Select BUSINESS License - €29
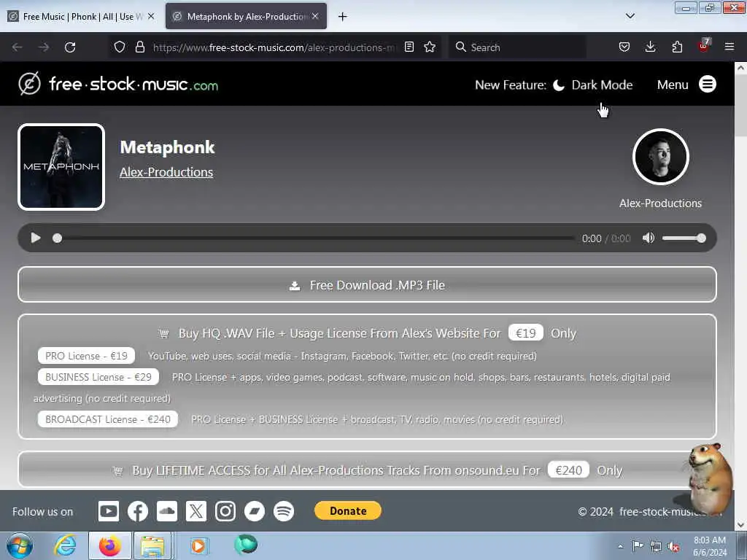Viewport: 747px width, 560px height. (x=98, y=377)
